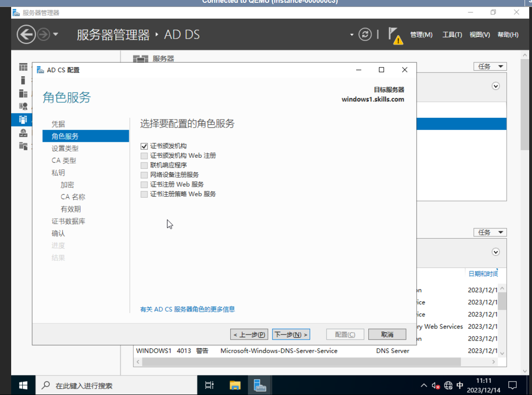Select 凭据 step in wizard sidebar

tap(58, 124)
